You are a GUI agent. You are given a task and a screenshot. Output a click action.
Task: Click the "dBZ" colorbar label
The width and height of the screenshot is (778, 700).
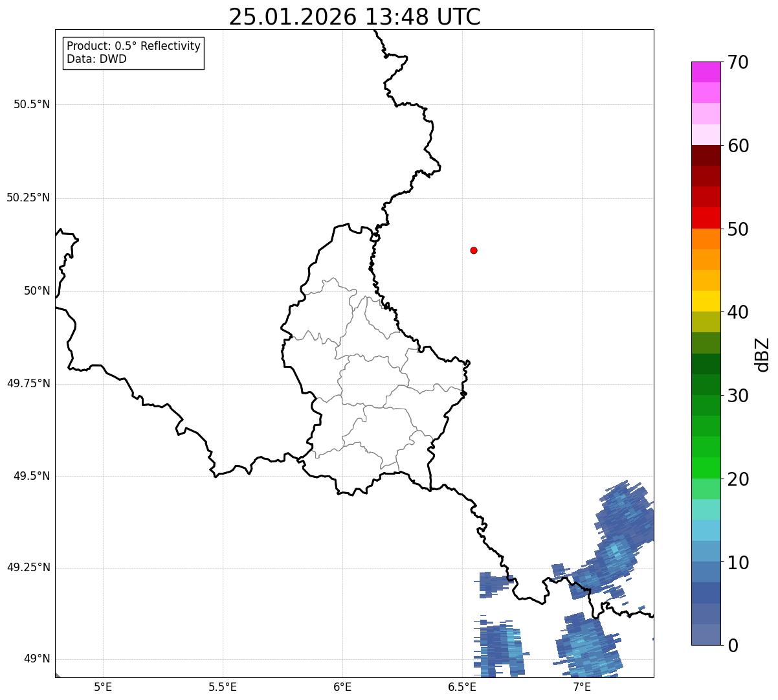(762, 354)
